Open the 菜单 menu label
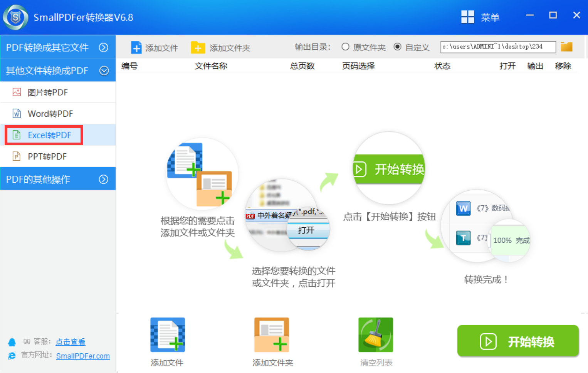 coord(490,17)
